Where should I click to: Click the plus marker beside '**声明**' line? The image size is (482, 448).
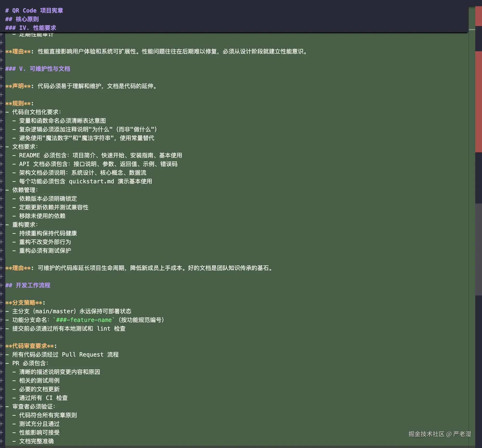click(2, 86)
